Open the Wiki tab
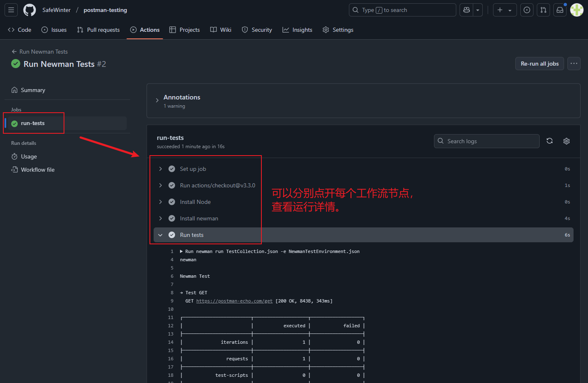 tap(220, 30)
